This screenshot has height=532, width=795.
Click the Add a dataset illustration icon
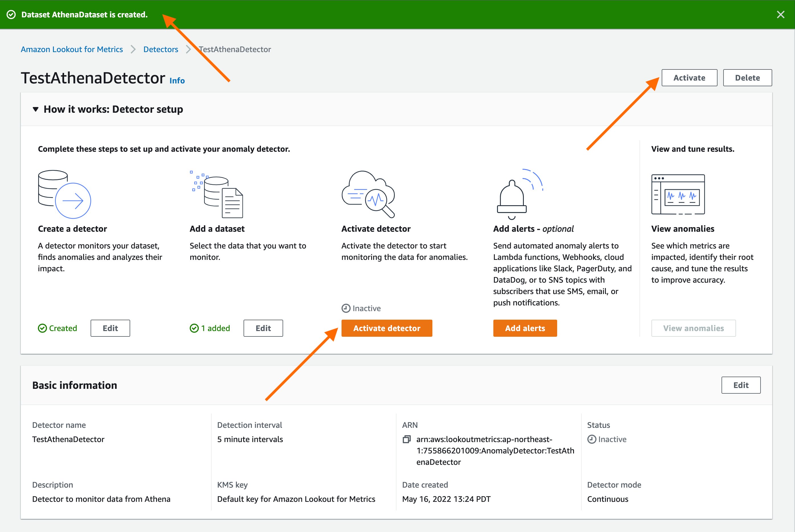(217, 194)
